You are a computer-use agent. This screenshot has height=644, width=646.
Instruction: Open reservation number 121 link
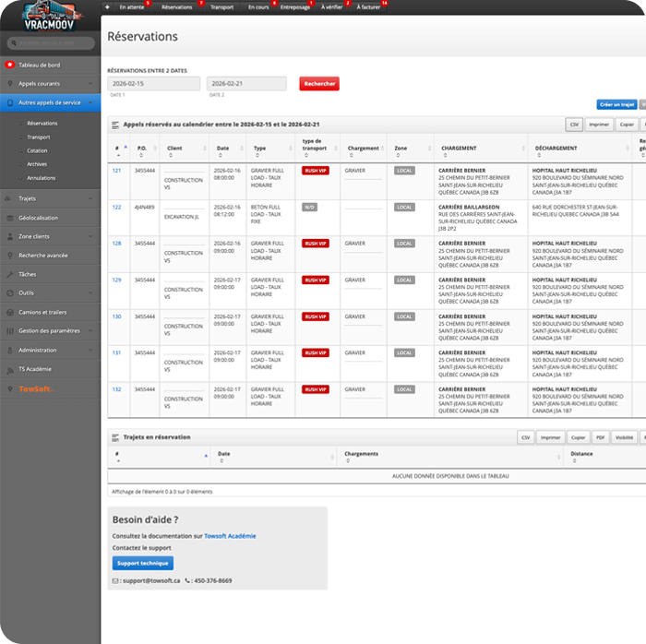click(x=116, y=171)
